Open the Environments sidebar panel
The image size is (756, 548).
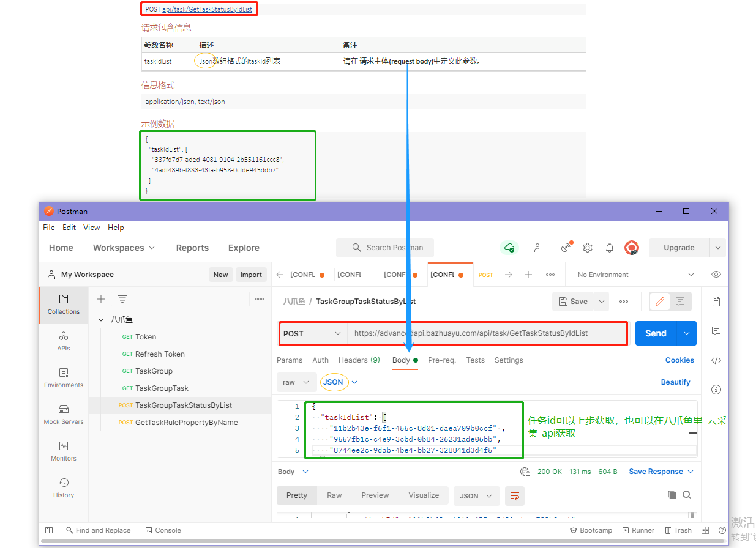coord(64,377)
